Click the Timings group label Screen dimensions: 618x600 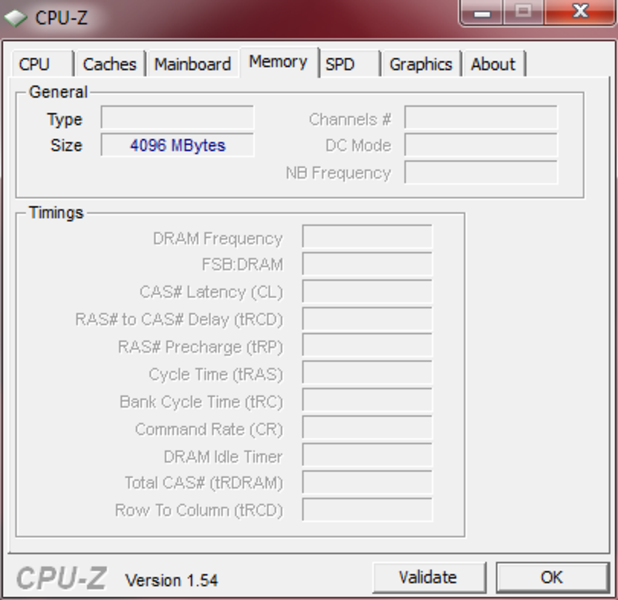click(56, 213)
